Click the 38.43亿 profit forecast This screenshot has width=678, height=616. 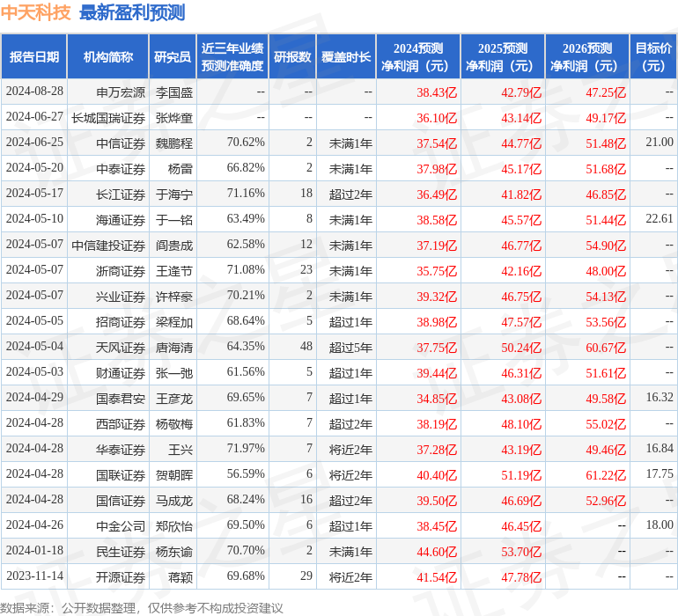click(x=437, y=92)
